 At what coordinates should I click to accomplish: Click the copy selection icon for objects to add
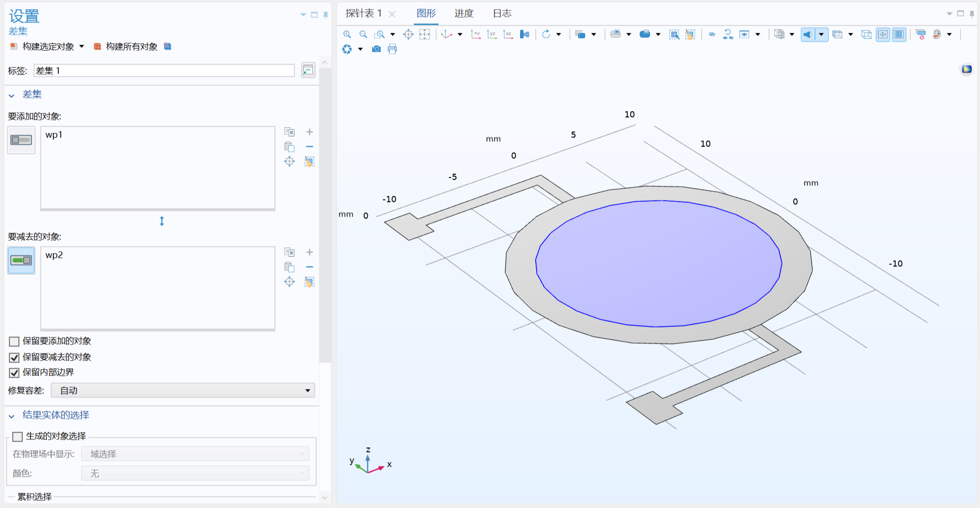[289, 132]
